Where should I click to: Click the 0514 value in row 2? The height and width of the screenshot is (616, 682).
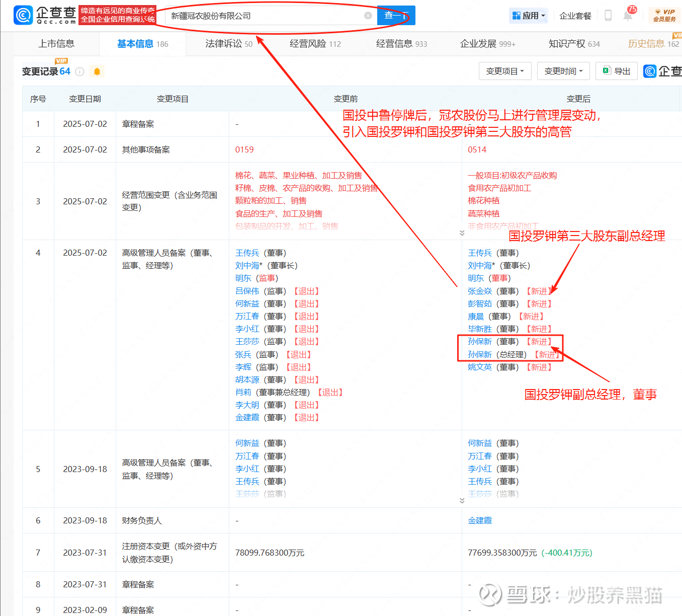(x=477, y=149)
